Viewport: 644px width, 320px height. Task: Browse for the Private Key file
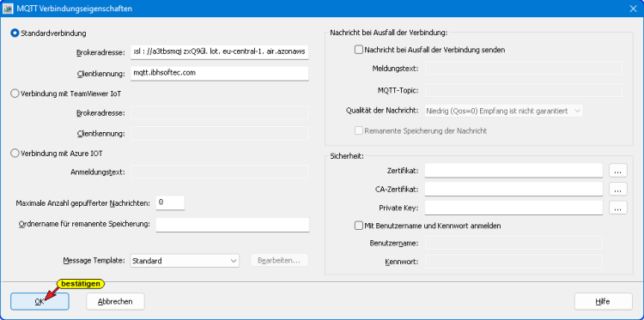pos(617,208)
